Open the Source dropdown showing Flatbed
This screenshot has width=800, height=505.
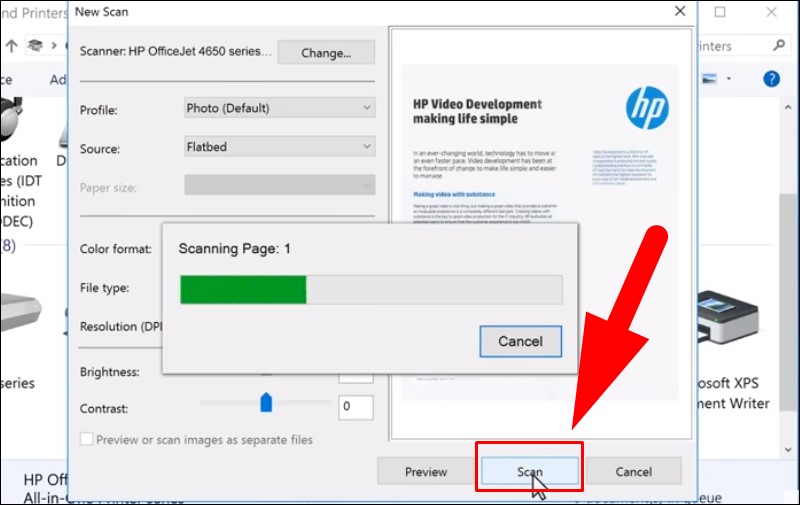[x=280, y=146]
